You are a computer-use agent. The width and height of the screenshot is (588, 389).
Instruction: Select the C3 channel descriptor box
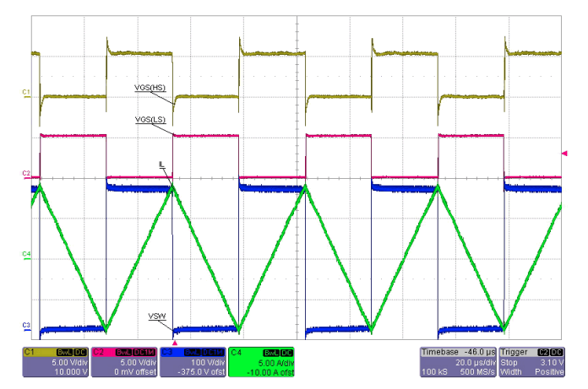(x=193, y=362)
